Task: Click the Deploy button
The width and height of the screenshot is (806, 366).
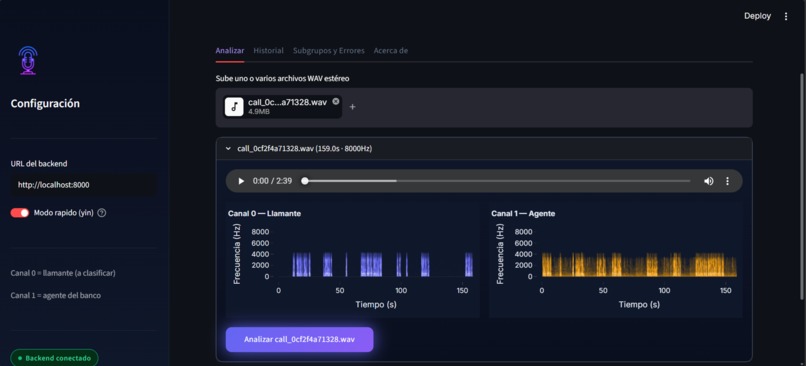Action: [x=758, y=16]
